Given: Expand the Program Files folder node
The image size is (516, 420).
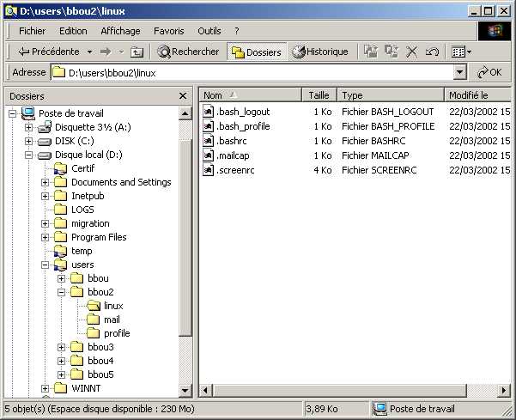Looking at the screenshot, I should pos(46,237).
